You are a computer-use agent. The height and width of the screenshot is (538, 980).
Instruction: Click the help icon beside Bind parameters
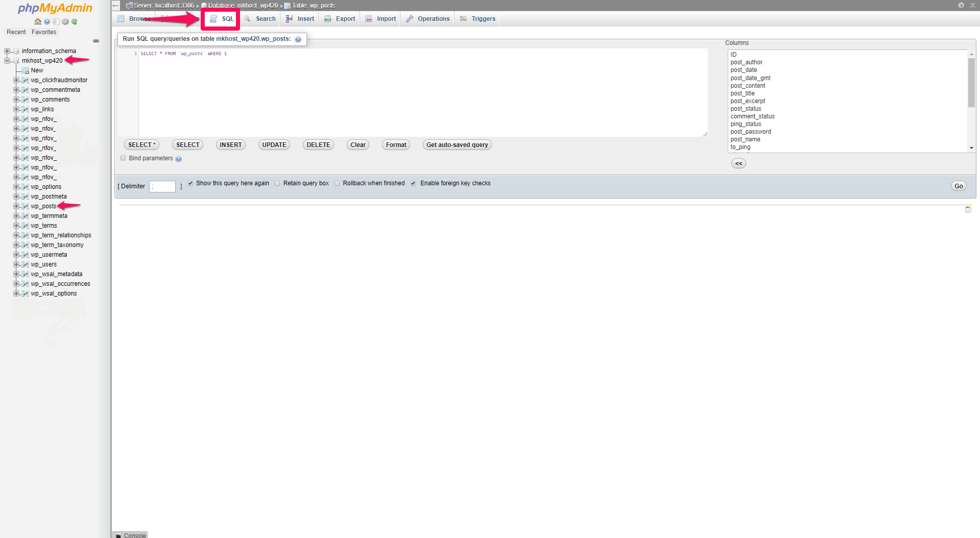click(x=179, y=159)
